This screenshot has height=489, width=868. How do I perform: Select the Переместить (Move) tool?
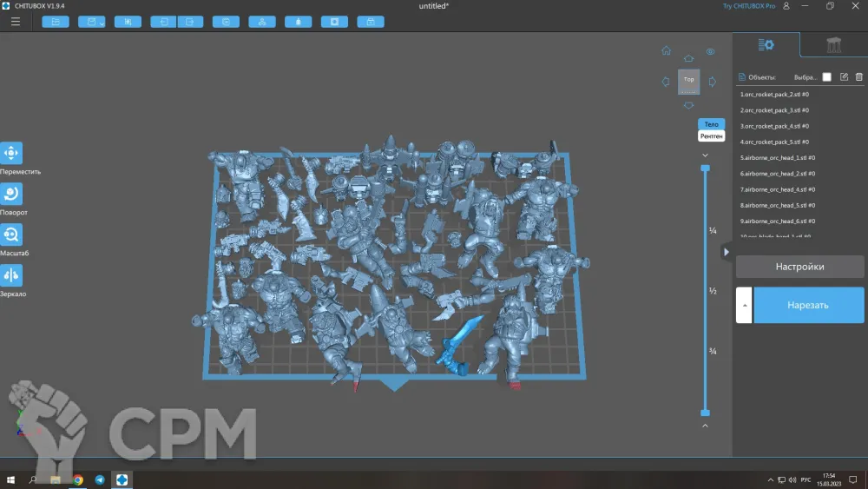pos(11,154)
